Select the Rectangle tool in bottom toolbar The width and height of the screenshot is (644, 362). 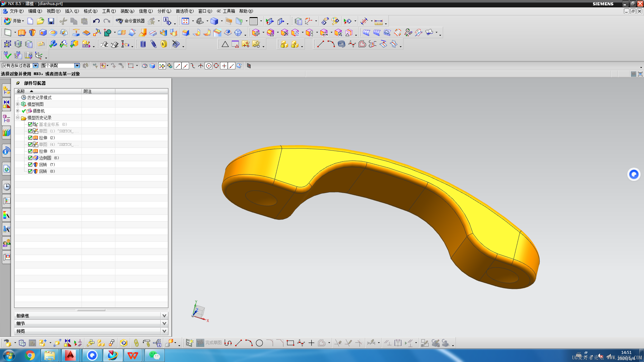(x=290, y=343)
